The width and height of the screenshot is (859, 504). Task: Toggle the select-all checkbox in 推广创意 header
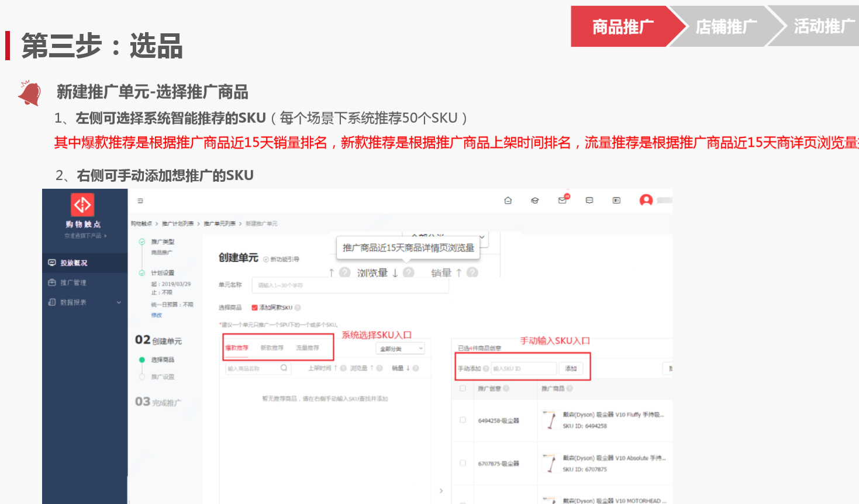tap(463, 388)
